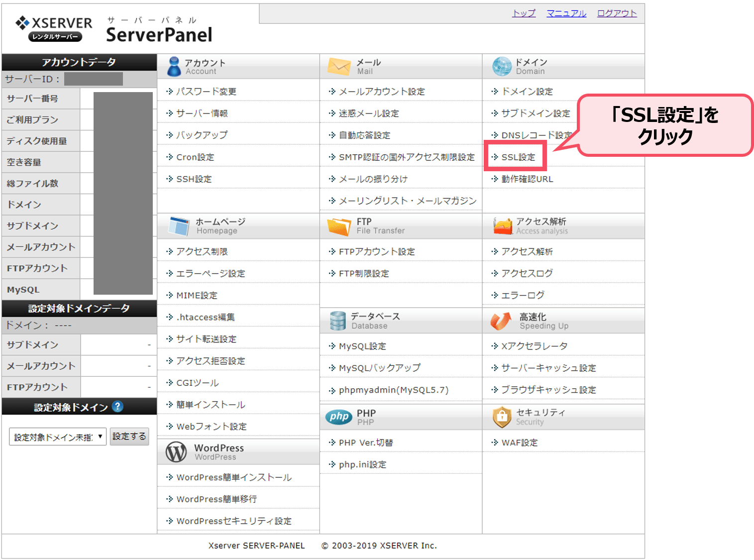This screenshot has height=560, width=754.
Task: Open FTPアカウント設定
Action: [x=377, y=252]
